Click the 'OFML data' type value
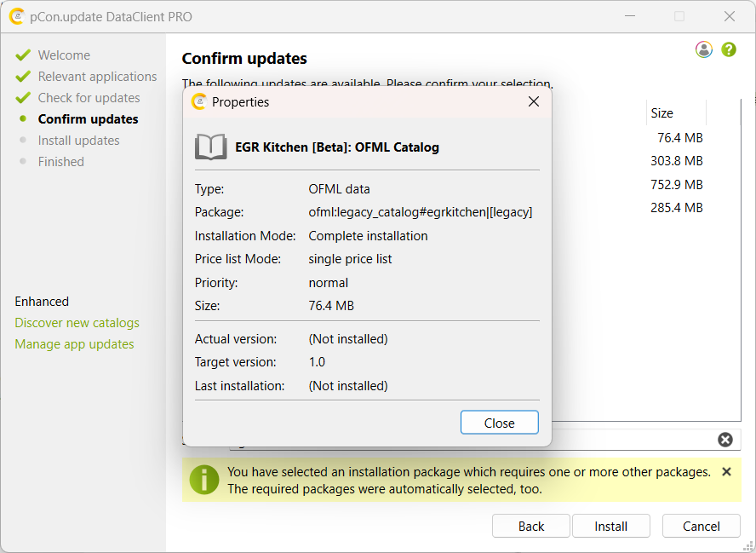Screen dimensions: 756x553 pyautogui.click(x=339, y=189)
